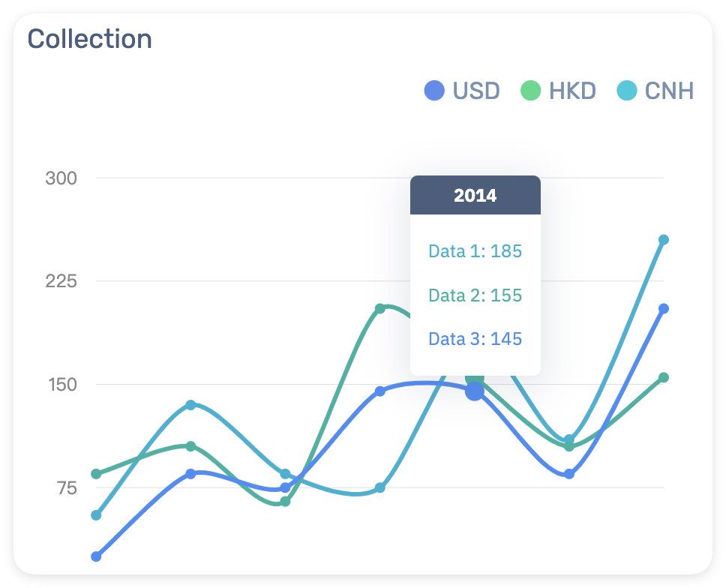Click the USD legend label
The height and width of the screenshot is (588, 726).
pos(476,91)
